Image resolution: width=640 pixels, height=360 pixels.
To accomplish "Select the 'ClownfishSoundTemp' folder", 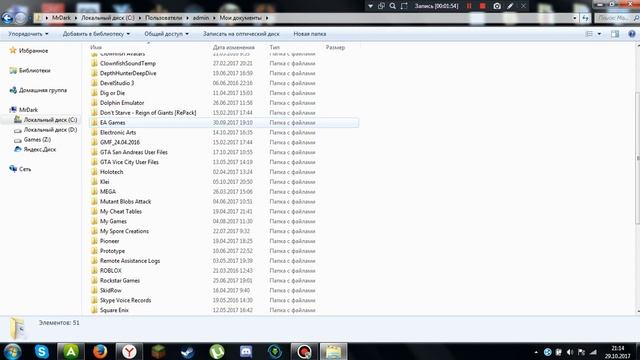I will [x=128, y=63].
